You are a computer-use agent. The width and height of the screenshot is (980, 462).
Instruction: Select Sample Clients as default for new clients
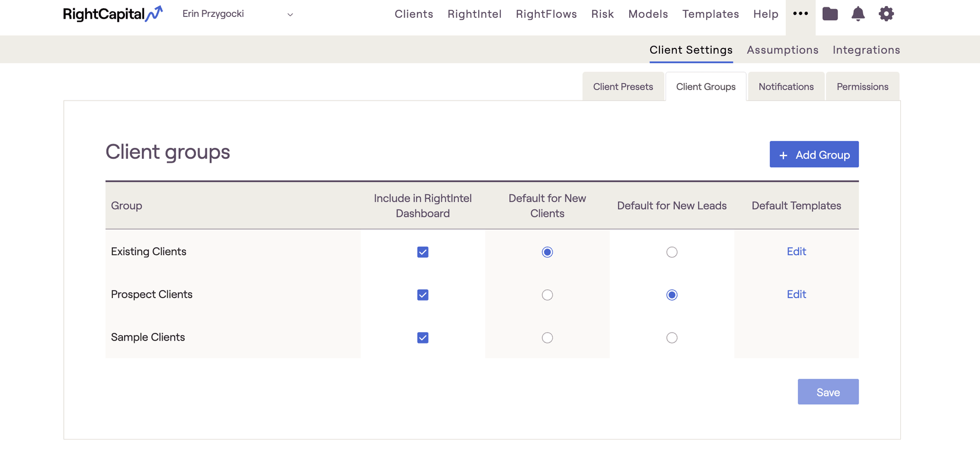pos(547,338)
